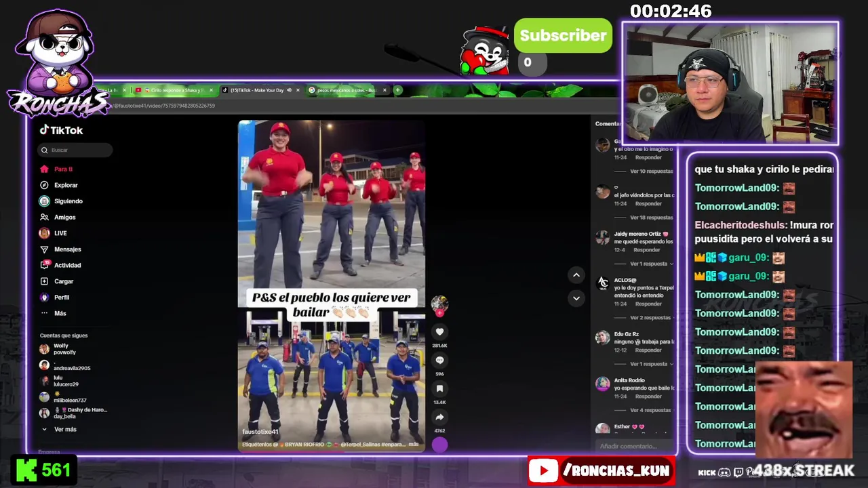Close the YouTube Cirilo responde tab

[211, 90]
